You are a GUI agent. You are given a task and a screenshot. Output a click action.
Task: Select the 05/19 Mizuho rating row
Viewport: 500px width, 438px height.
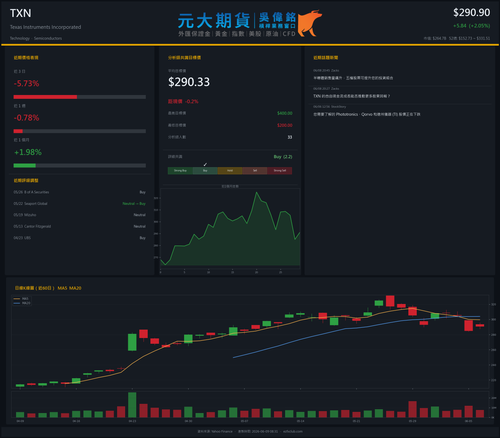80,215
